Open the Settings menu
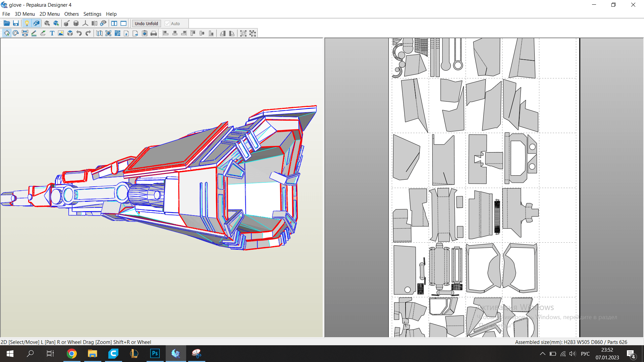Viewport: 644px width, 362px height. (92, 14)
